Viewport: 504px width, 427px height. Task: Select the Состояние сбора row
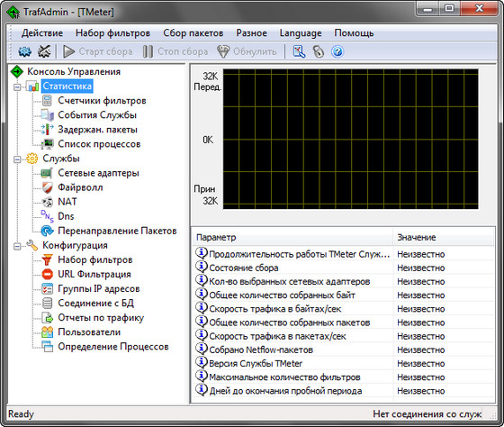[343, 268]
